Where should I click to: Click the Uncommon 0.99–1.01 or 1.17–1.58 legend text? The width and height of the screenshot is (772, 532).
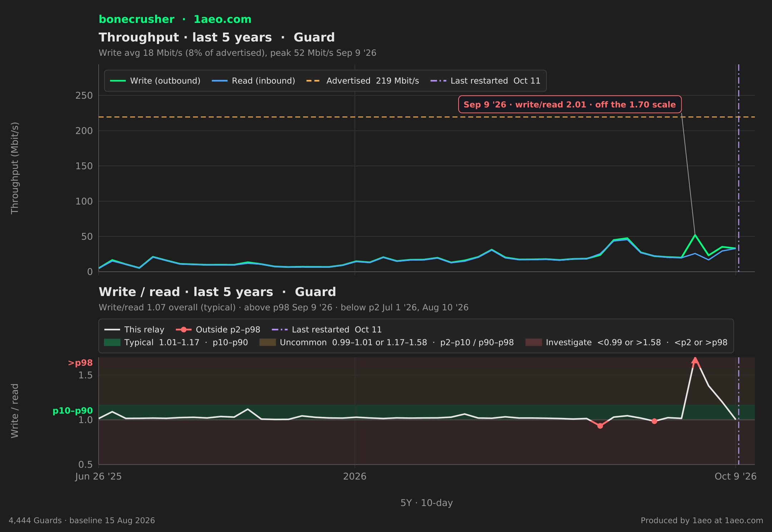(x=397, y=343)
